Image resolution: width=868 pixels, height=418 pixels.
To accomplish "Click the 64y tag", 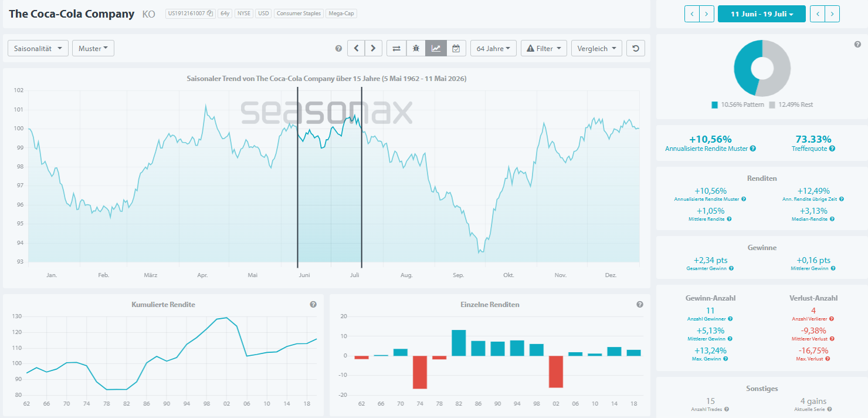I will coord(225,14).
